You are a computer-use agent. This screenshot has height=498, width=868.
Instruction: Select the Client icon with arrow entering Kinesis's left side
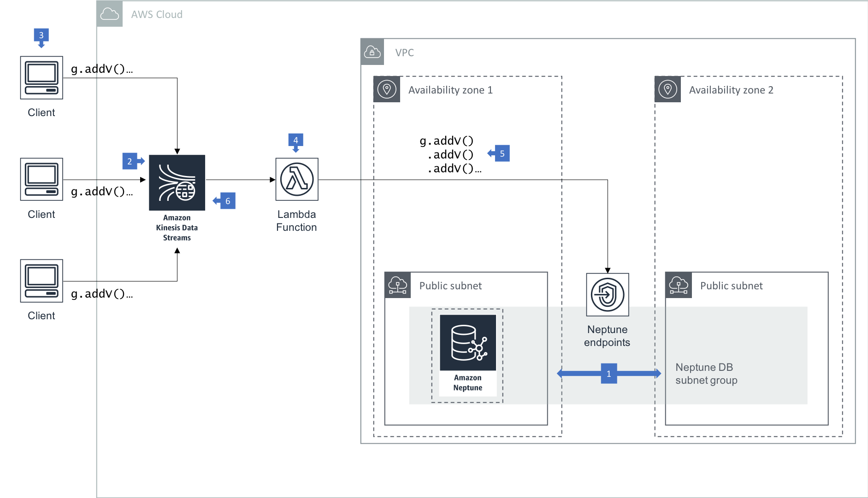[41, 179]
